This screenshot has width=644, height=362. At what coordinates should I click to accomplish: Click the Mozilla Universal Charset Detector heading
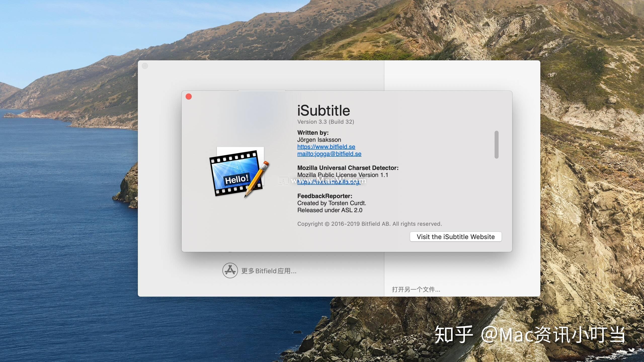(348, 168)
